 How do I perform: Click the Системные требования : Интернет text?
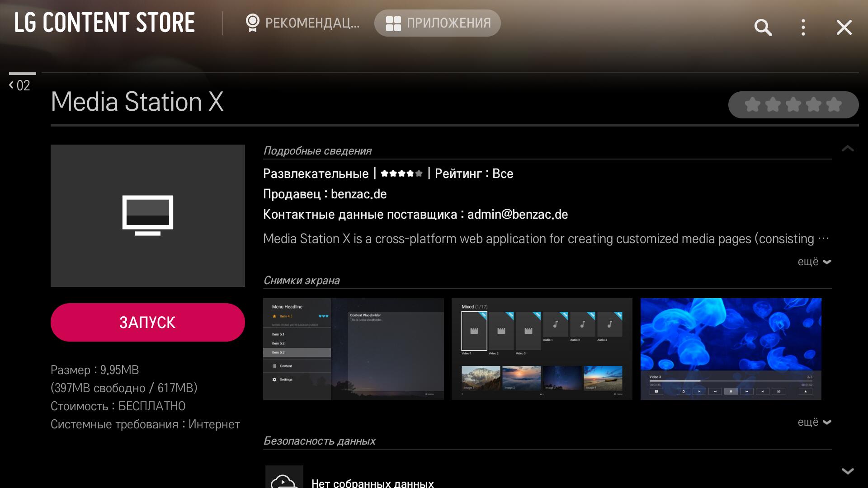145,424
